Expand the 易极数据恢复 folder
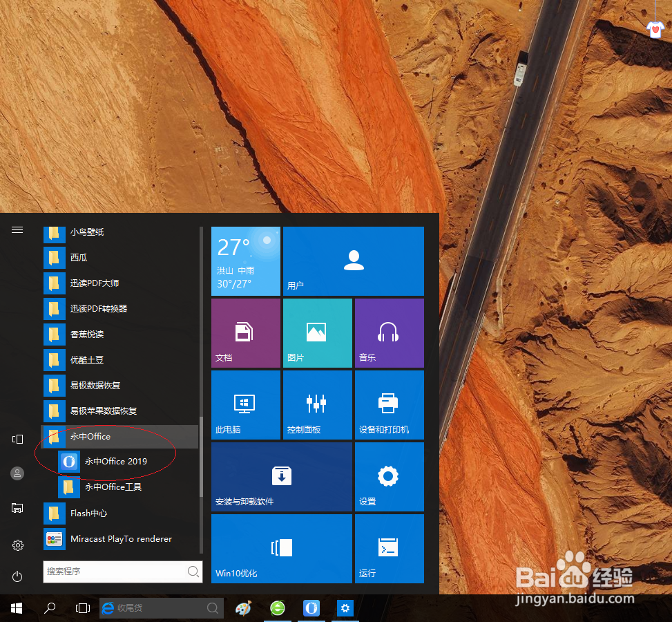 (120, 385)
